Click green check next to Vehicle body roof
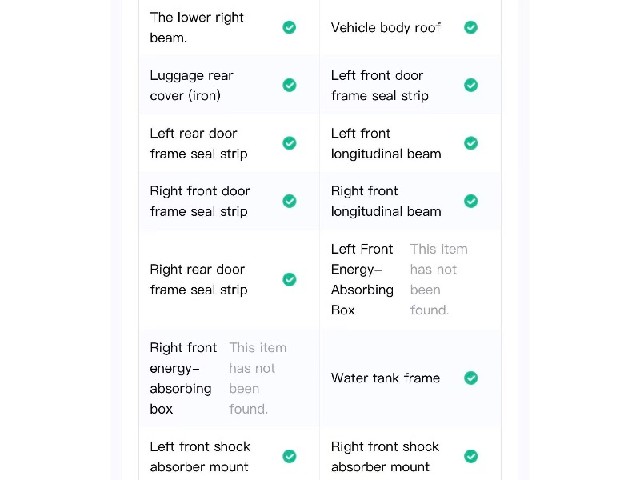Viewport: 640px width, 480px height. [471, 27]
